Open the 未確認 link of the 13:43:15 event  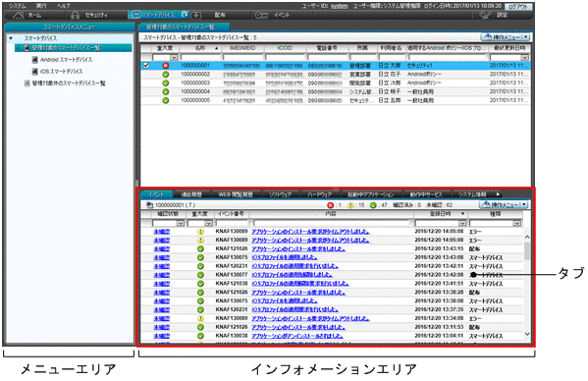(x=162, y=249)
